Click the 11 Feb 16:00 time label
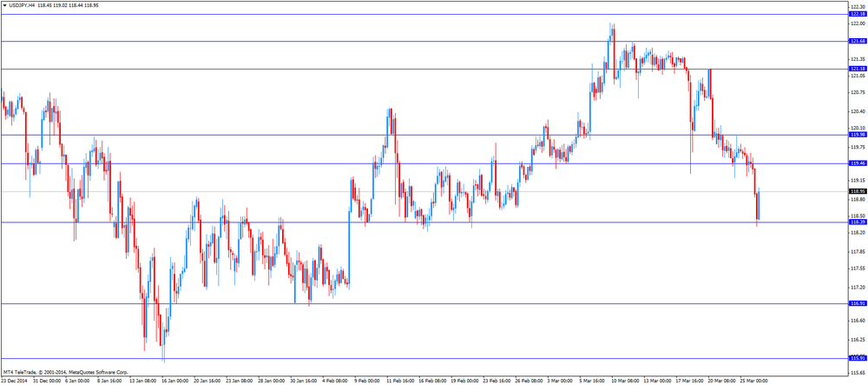This screenshot has height=385, width=868. click(400, 382)
